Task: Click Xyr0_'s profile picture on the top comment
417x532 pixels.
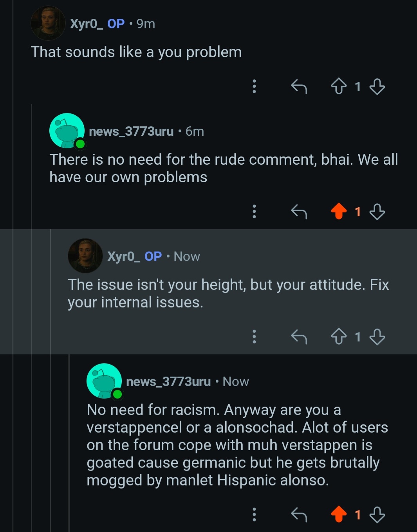Action: click(x=48, y=22)
